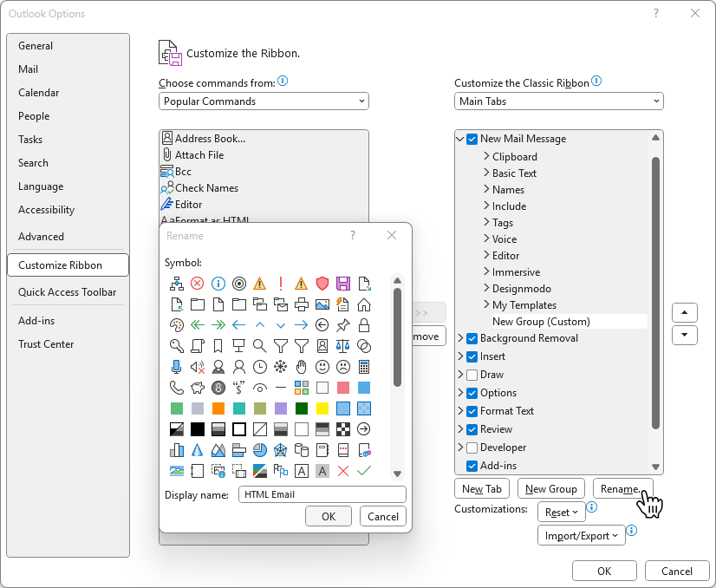716x588 pixels.
Task: Expand the My Templates group
Action: 486,304
